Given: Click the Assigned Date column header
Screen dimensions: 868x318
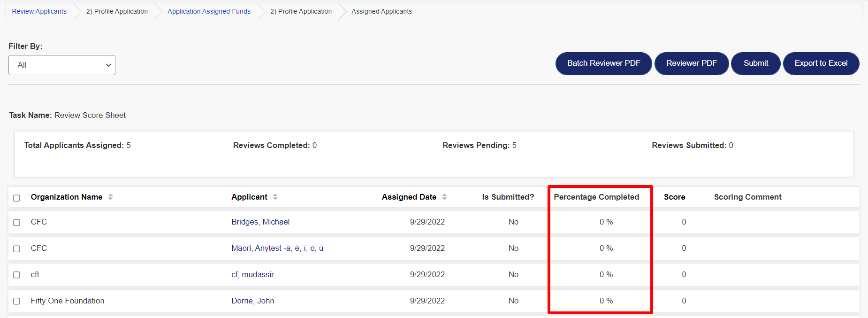Looking at the screenshot, I should pos(409,197).
